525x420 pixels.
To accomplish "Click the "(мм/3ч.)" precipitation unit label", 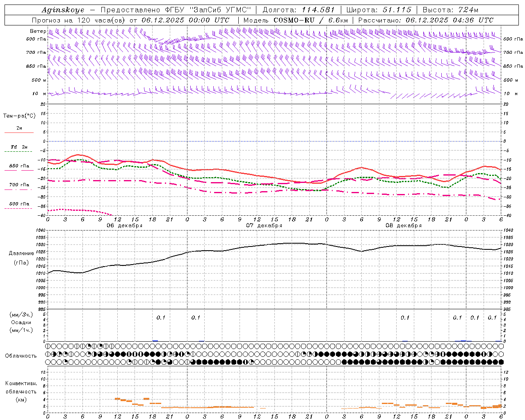I will tap(21, 315).
